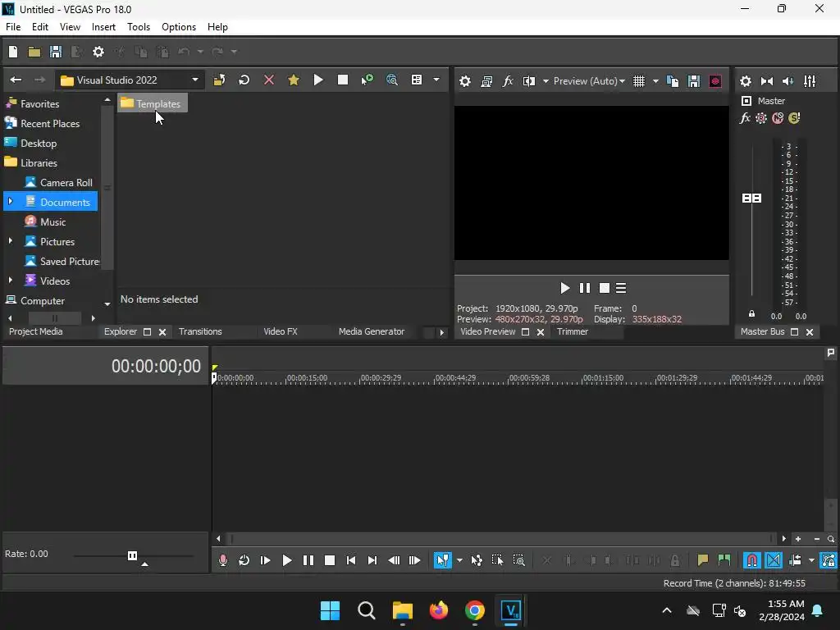The width and height of the screenshot is (840, 630).
Task: Expand the Pictures tree node
Action: (10, 241)
